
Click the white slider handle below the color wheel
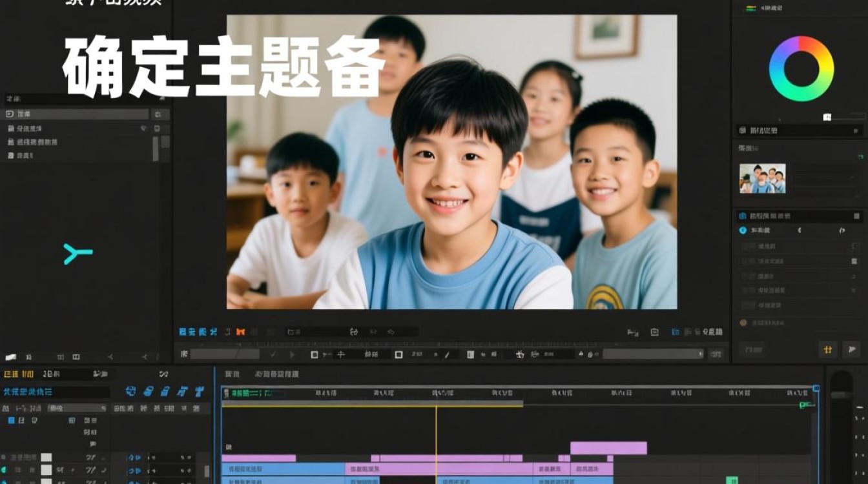click(x=827, y=117)
